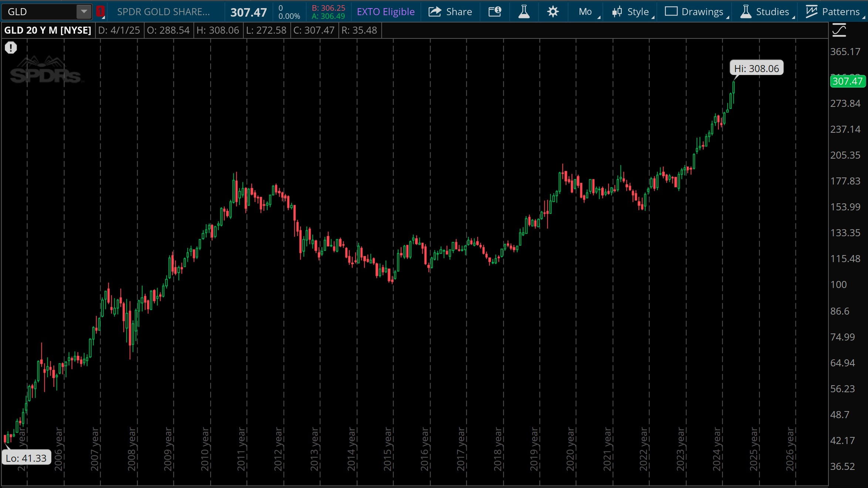The width and height of the screenshot is (868, 488).
Task: Click the 115.48 price axis label
Action: tap(845, 258)
